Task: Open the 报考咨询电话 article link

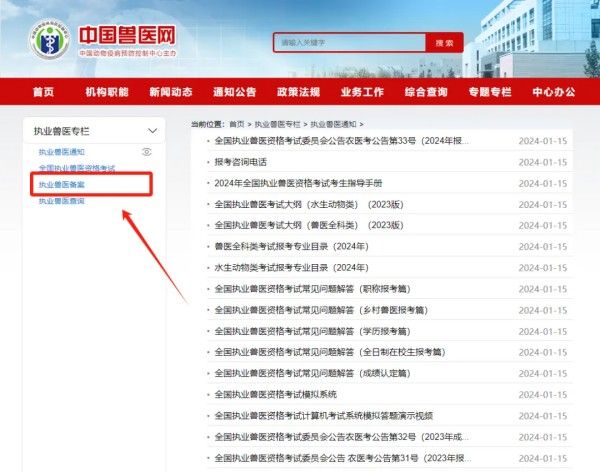Action: [x=241, y=162]
